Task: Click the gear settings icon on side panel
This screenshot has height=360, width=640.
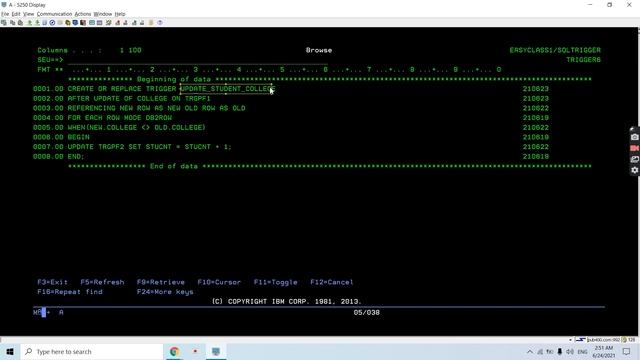Action: coord(634,170)
